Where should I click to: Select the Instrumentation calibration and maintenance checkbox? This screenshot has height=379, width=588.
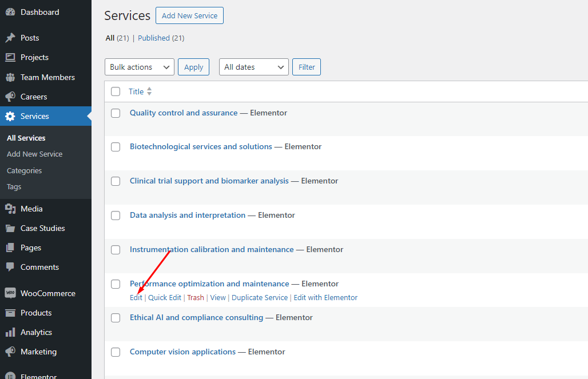[x=116, y=250]
